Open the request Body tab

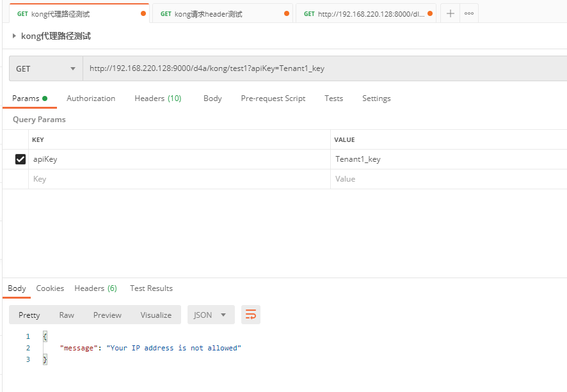tap(212, 98)
